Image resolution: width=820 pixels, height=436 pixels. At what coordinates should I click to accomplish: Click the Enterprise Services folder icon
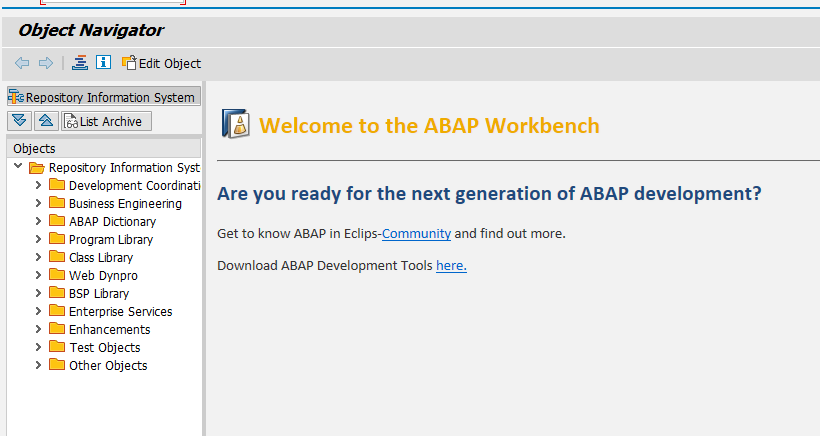(x=57, y=311)
